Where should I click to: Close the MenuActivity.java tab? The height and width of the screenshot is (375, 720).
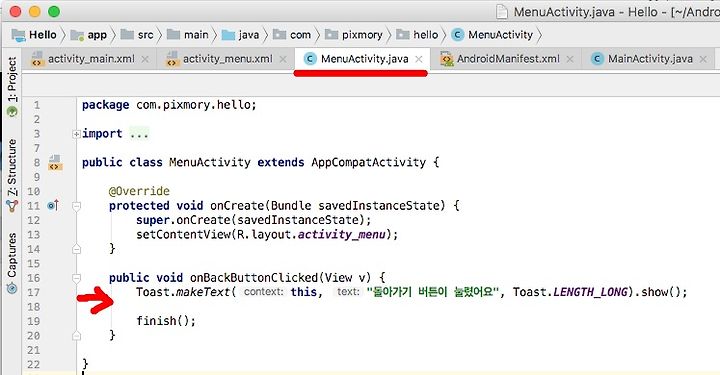click(x=419, y=59)
